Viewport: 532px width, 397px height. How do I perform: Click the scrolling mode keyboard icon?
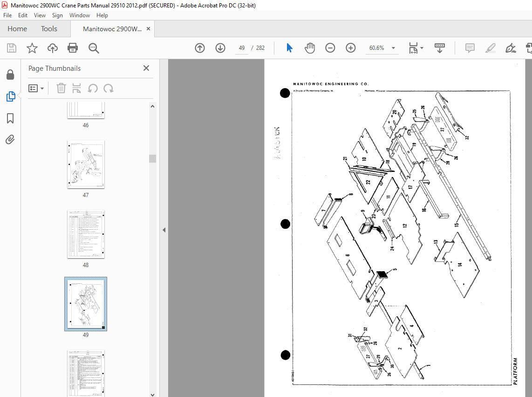(440, 48)
